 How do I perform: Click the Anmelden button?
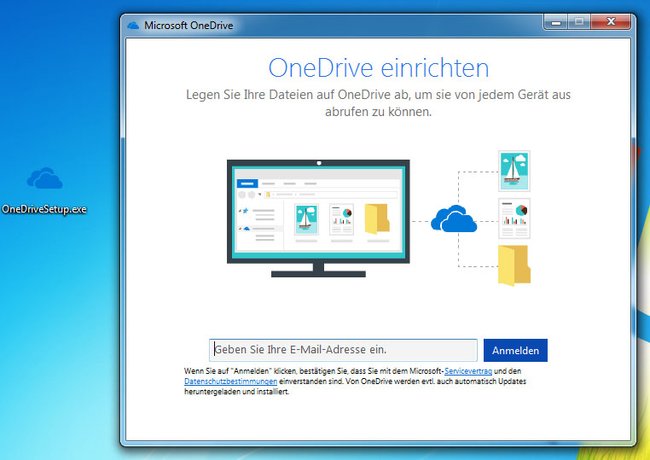coord(515,350)
